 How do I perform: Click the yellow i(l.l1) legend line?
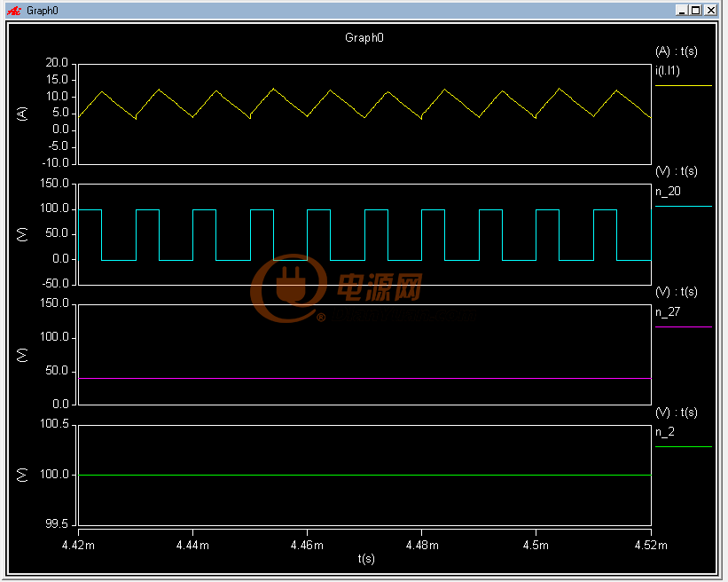coord(683,85)
